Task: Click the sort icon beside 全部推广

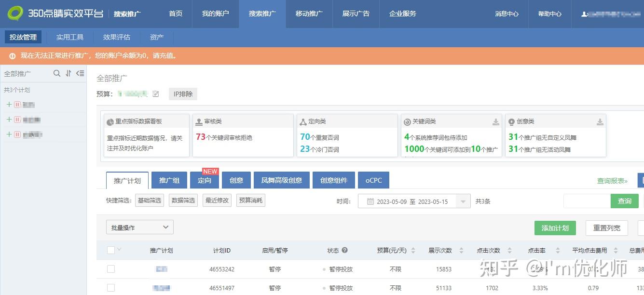Action: pyautogui.click(x=69, y=73)
